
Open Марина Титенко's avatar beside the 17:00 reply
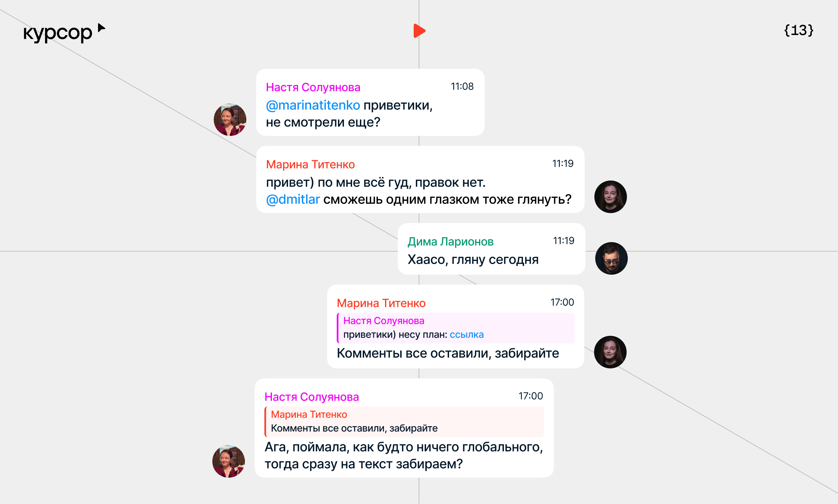[610, 352]
